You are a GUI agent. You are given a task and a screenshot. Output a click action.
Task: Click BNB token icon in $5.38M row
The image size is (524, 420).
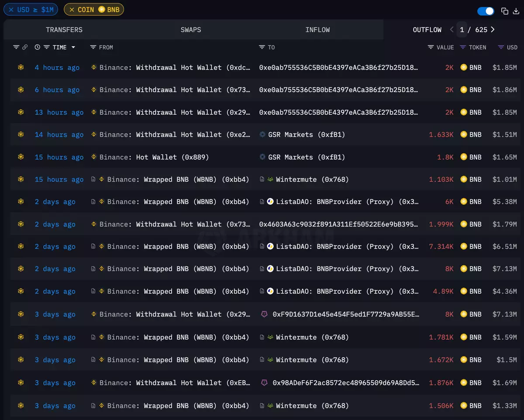click(464, 202)
